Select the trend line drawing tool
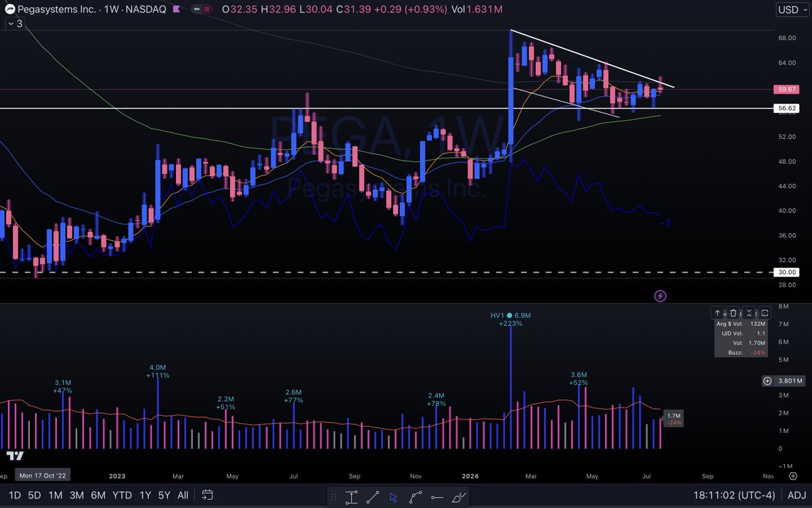Screen dimensions: 812x508 [x=373, y=498]
